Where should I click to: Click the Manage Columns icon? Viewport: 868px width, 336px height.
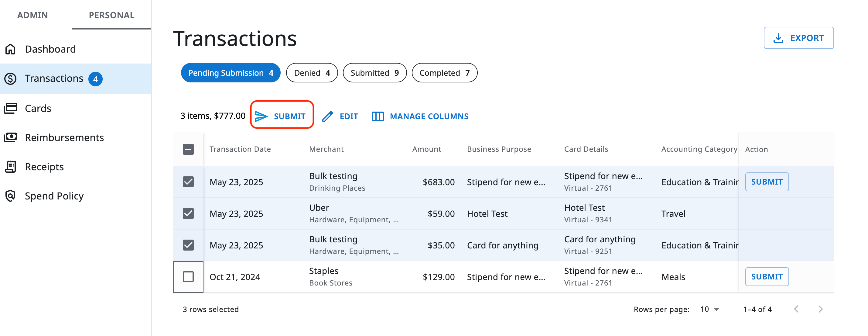pyautogui.click(x=378, y=116)
